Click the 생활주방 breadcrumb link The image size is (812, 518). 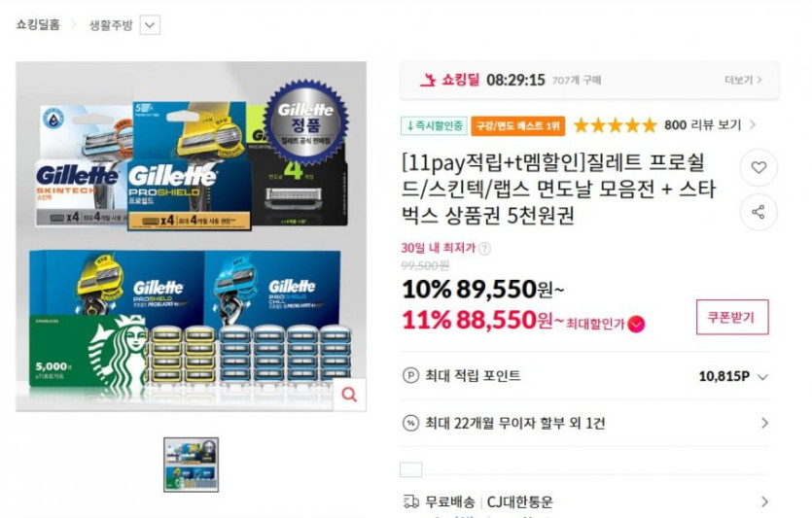pyautogui.click(x=111, y=25)
